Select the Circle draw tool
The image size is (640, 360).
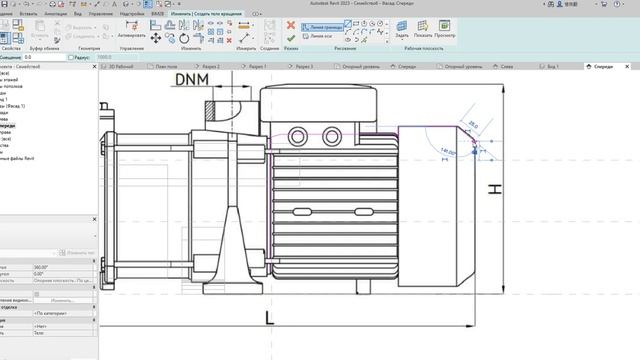click(380, 23)
